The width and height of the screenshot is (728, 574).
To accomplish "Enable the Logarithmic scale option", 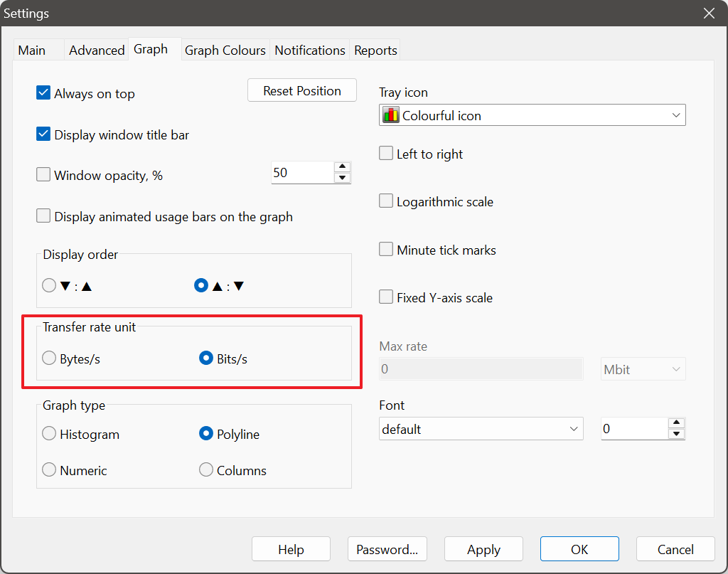I will click(386, 201).
